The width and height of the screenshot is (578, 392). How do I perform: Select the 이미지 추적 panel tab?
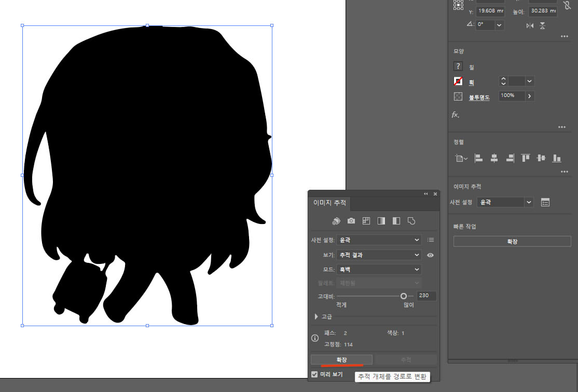point(329,203)
